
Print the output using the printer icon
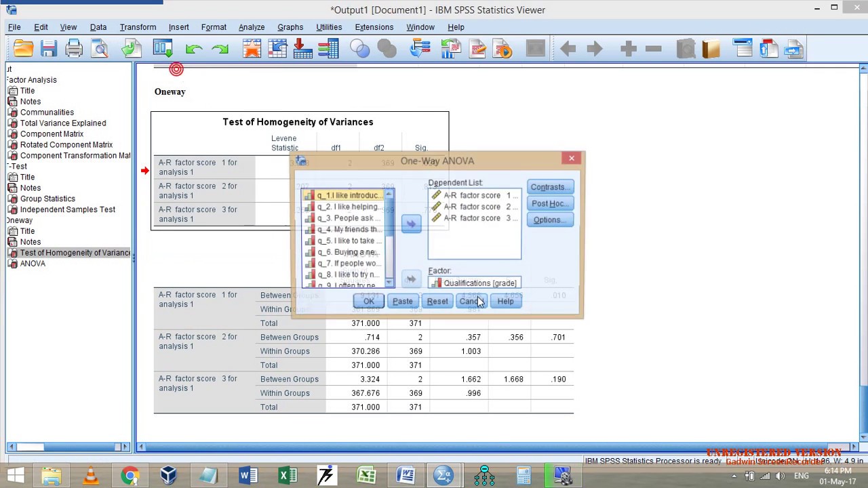click(74, 49)
